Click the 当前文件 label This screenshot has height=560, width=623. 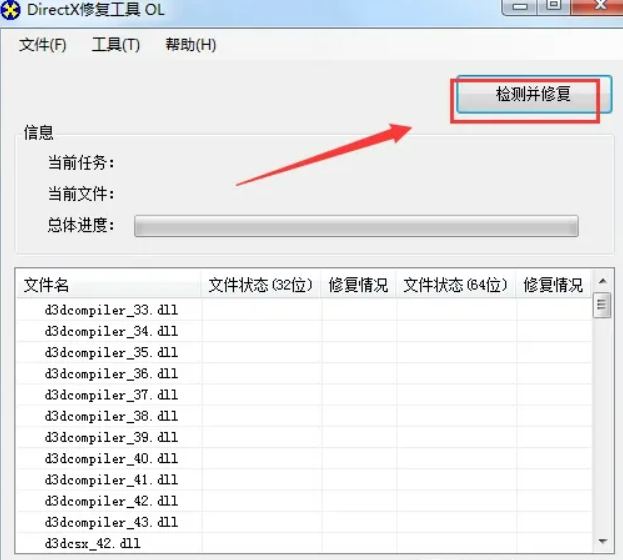[x=81, y=194]
